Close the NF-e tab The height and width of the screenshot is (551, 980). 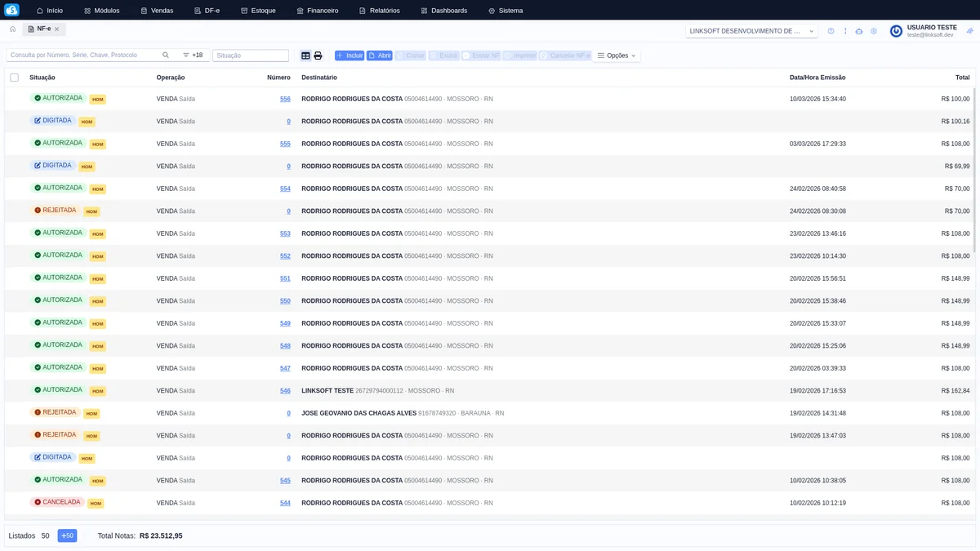coord(57,29)
